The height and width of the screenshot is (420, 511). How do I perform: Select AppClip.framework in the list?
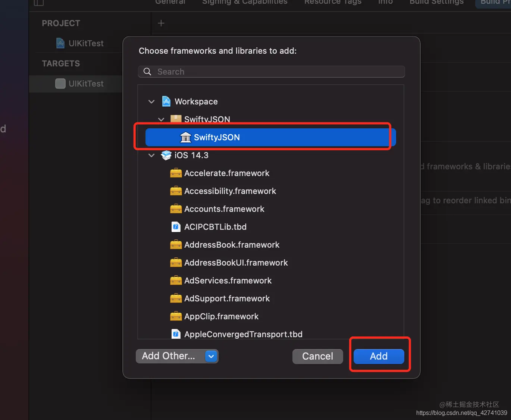click(221, 316)
